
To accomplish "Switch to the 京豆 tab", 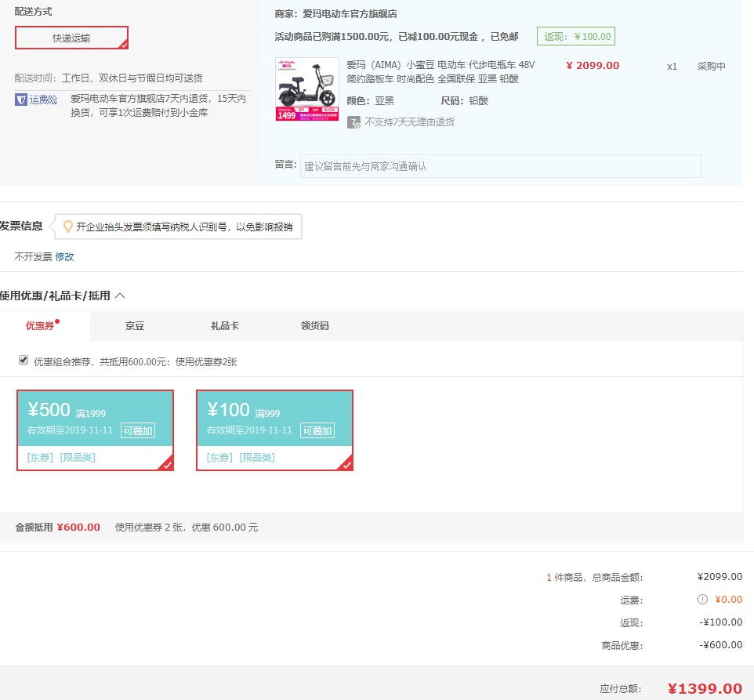I will click(x=135, y=326).
